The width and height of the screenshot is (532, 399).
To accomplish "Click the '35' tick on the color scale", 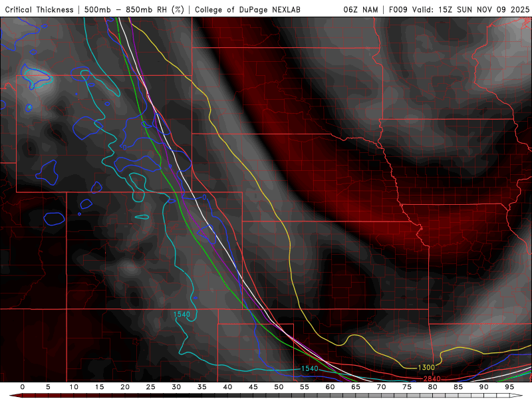I will 202,387.
